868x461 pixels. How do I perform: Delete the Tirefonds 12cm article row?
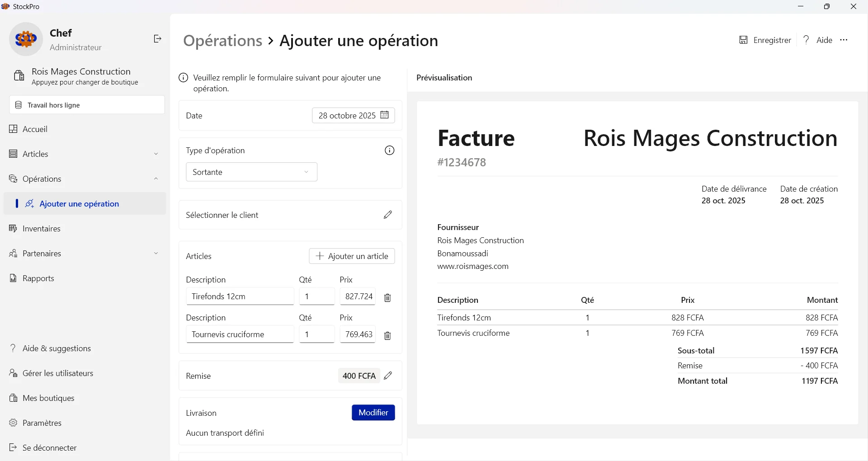click(387, 297)
